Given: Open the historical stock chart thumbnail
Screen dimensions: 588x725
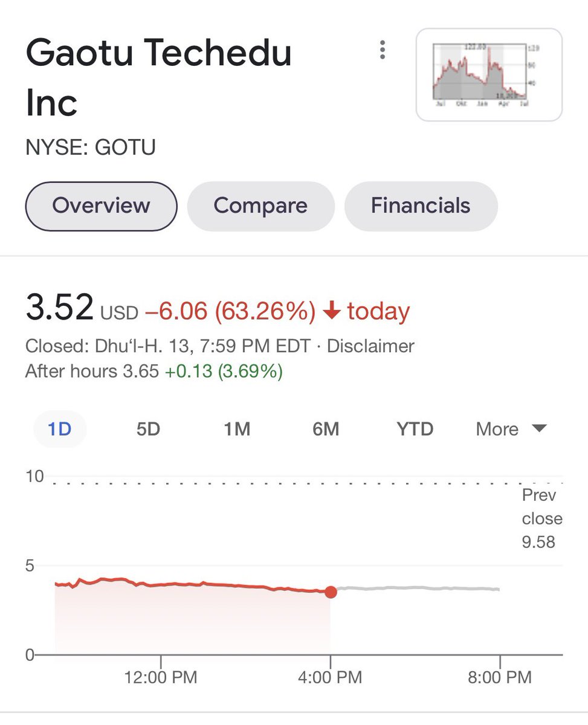Looking at the screenshot, I should point(489,75).
